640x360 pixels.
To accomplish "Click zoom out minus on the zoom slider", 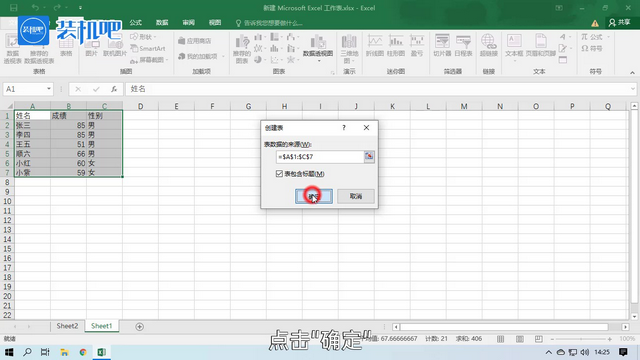I will pyautogui.click(x=552, y=339).
